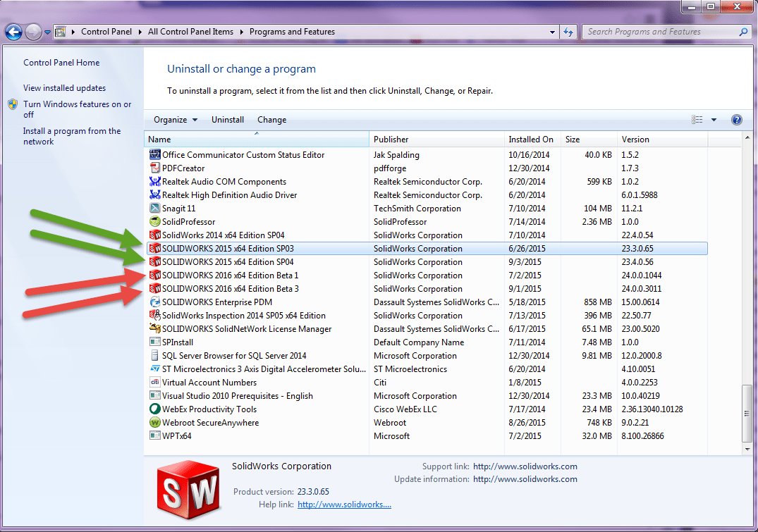This screenshot has width=758, height=532.
Task: Select the SolidProfessor icon
Action: tap(154, 222)
